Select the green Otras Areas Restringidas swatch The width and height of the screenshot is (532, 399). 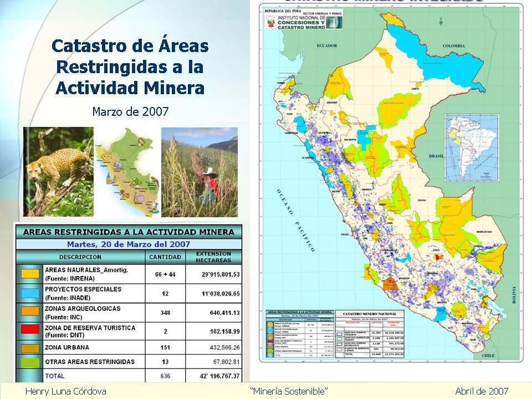click(x=30, y=362)
